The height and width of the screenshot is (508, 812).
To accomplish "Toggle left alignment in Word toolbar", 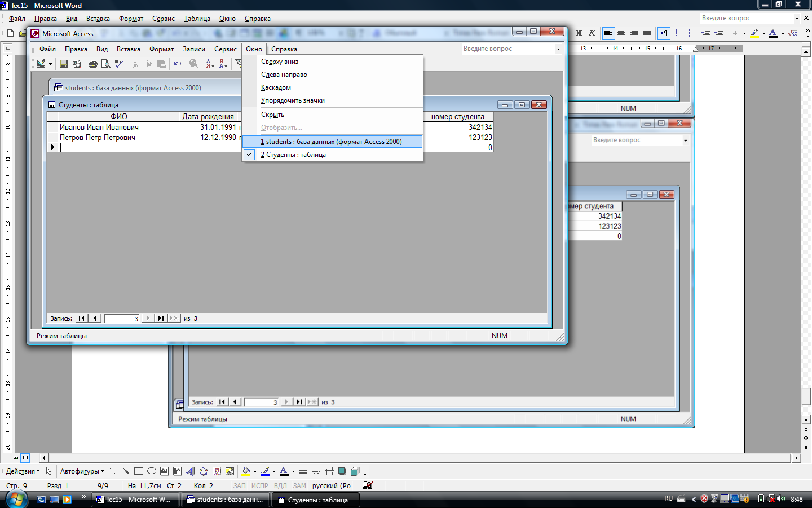I will (x=608, y=33).
